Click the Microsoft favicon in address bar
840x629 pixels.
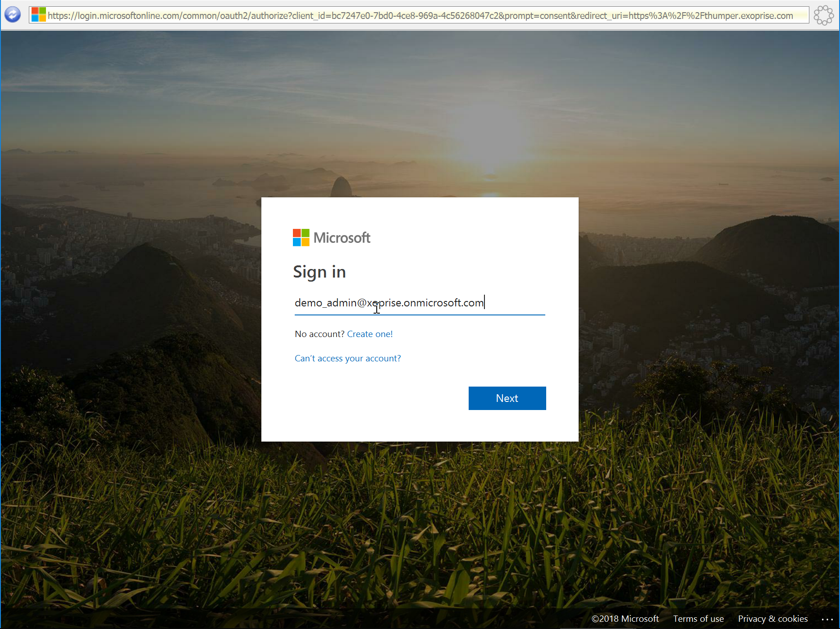coord(39,15)
